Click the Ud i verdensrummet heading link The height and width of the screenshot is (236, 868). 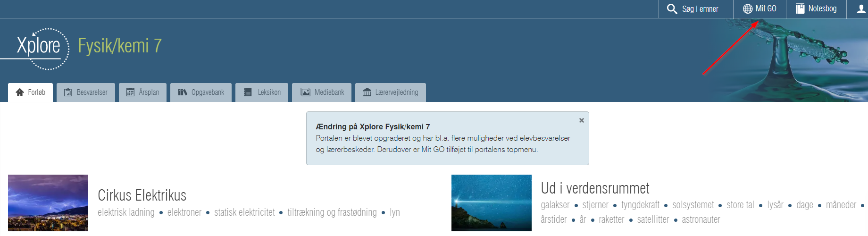(595, 188)
